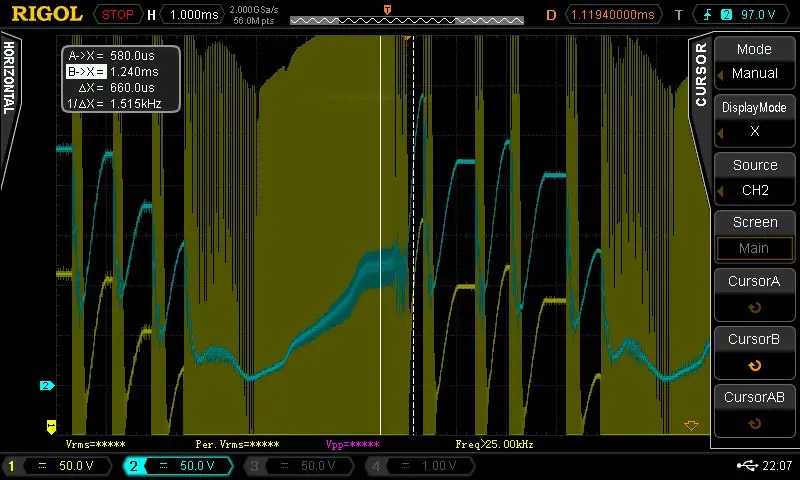This screenshot has width=800, height=480.
Task: Open the cursor Mode Manual menu
Action: (x=754, y=62)
